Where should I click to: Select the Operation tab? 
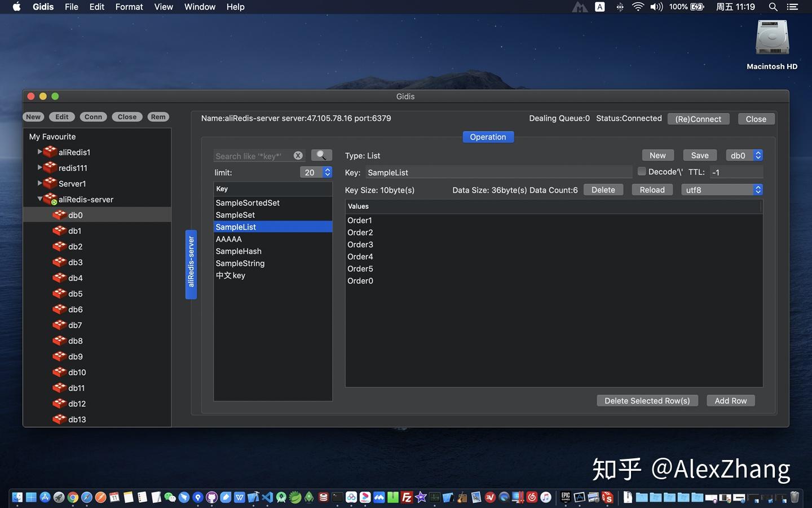pos(488,137)
